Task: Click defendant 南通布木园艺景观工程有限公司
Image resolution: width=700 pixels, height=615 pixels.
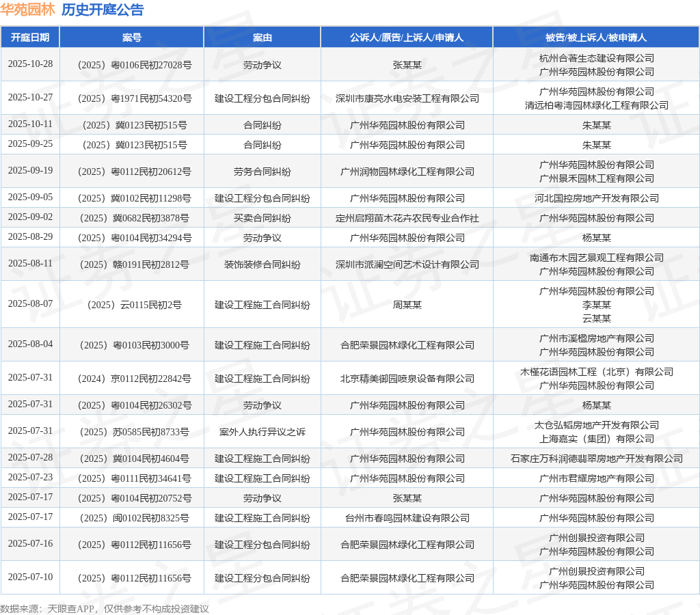Action: click(596, 258)
